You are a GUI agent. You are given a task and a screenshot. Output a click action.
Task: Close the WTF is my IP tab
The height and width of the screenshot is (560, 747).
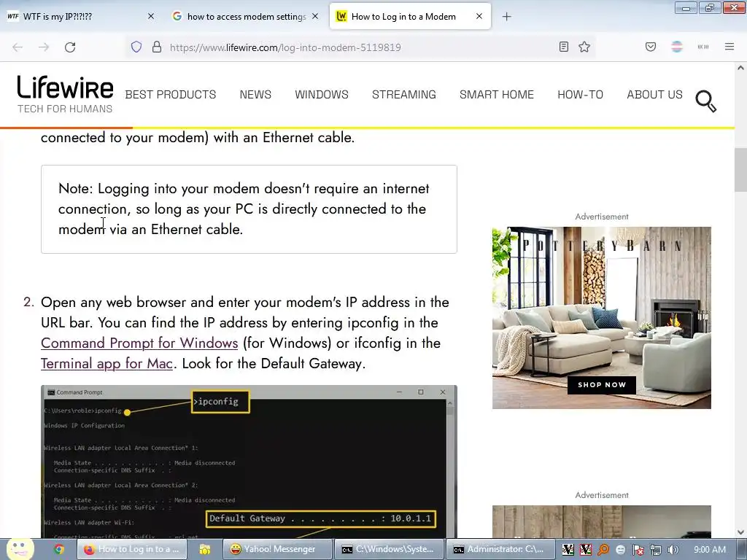(x=150, y=16)
